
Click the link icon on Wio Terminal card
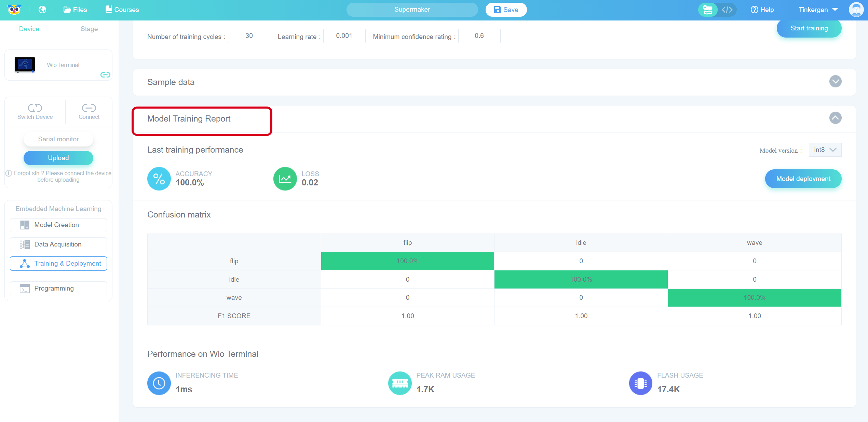click(x=105, y=75)
